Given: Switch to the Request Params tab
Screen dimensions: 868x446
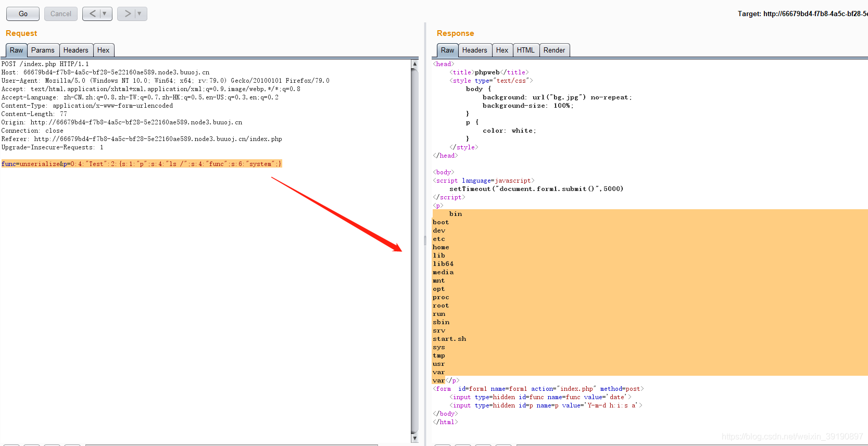Looking at the screenshot, I should (43, 50).
